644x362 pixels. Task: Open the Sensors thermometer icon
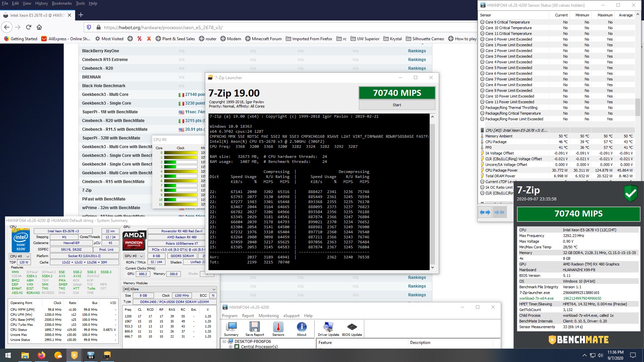pos(278,329)
